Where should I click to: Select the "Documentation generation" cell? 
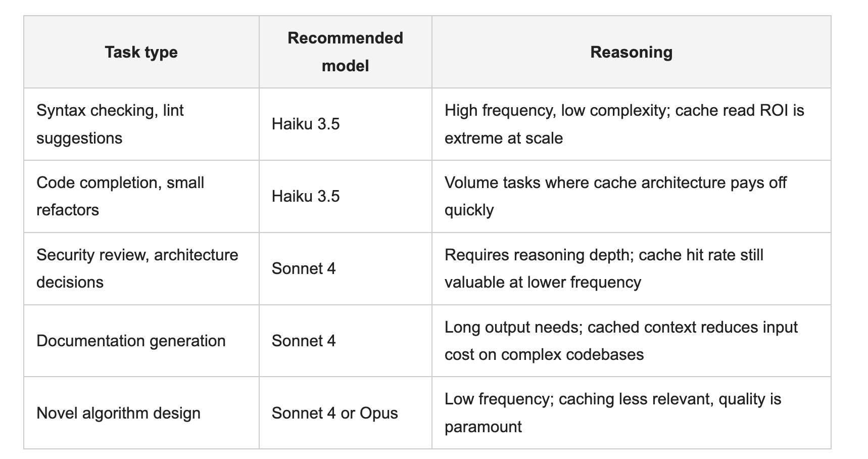141,341
